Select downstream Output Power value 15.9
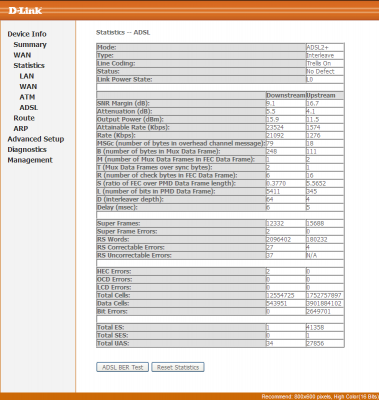 [x=273, y=120]
